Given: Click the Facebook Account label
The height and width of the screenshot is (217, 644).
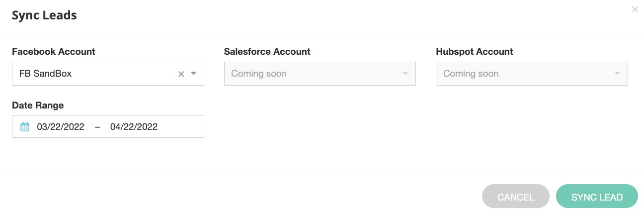Looking at the screenshot, I should click(x=54, y=51).
